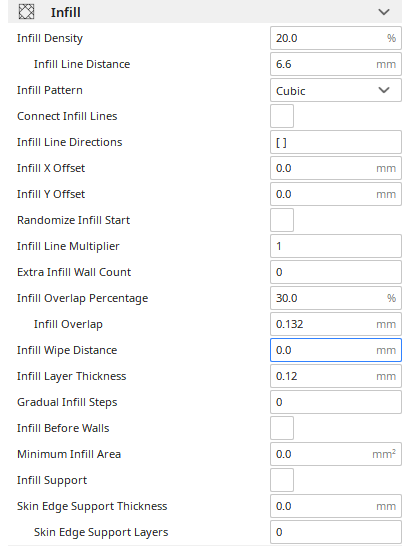
Task: Open the Infill Pattern dropdown
Action: (336, 90)
